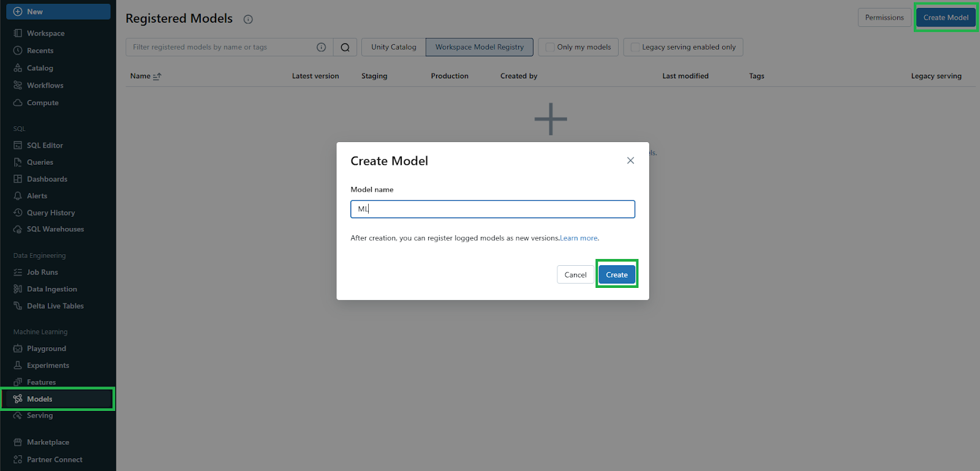Open SQL Warehouses icon
Image resolution: width=980 pixels, height=471 pixels.
click(x=18, y=229)
